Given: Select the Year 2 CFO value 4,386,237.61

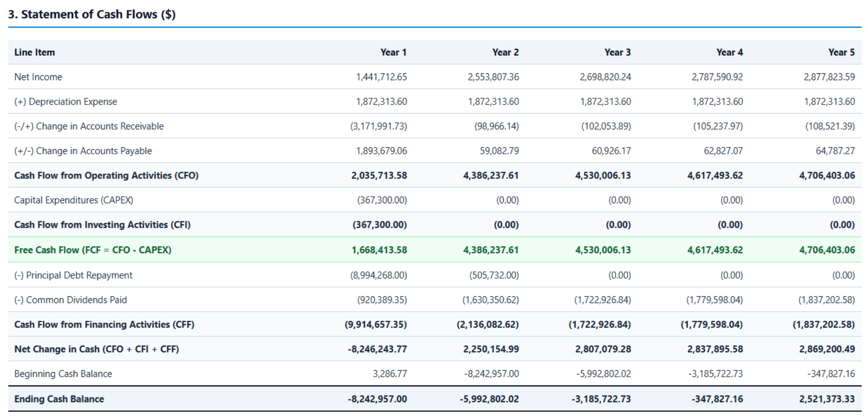Looking at the screenshot, I should point(491,175).
